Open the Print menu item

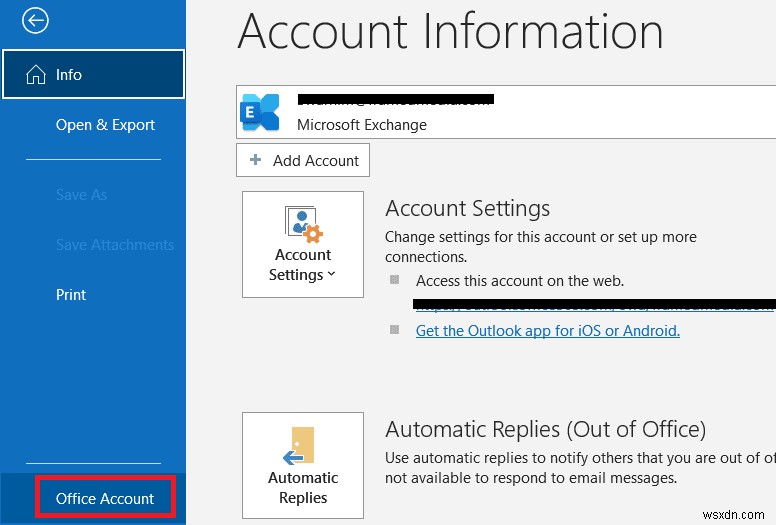pyautogui.click(x=71, y=294)
